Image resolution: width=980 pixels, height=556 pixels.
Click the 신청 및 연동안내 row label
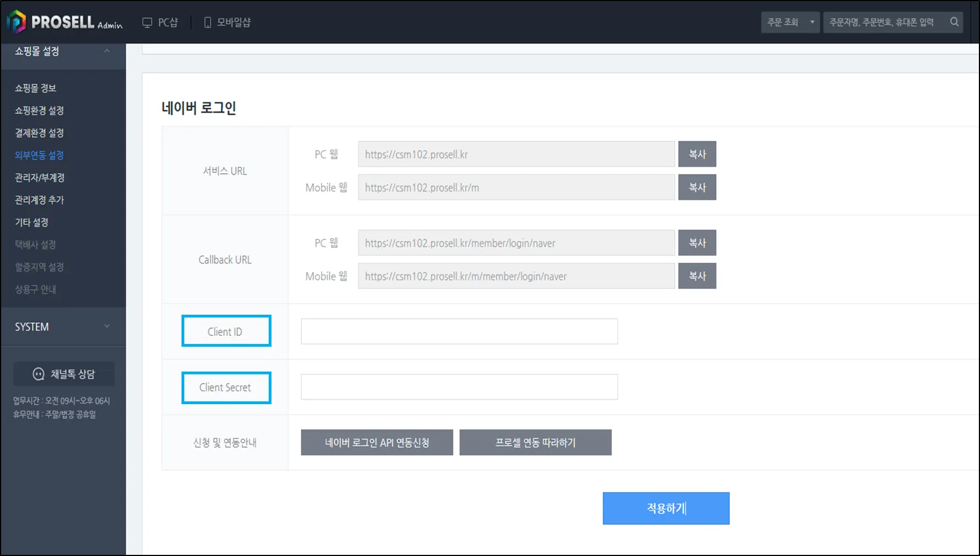(x=225, y=442)
